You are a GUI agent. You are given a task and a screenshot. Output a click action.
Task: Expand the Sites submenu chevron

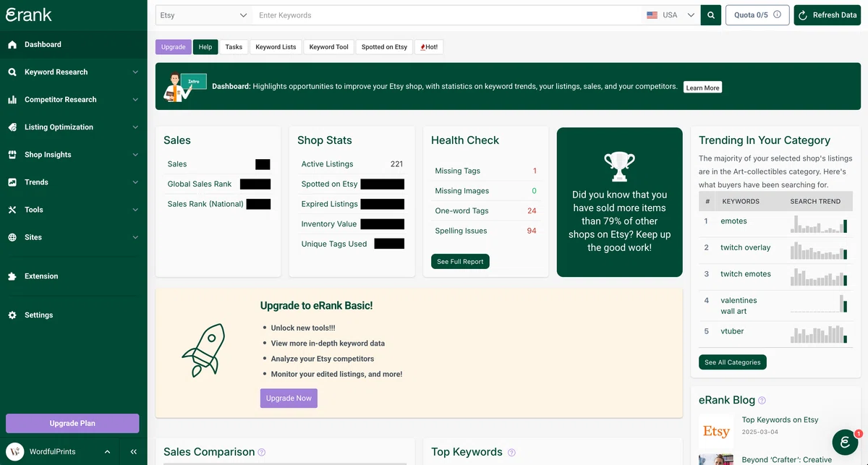point(135,237)
